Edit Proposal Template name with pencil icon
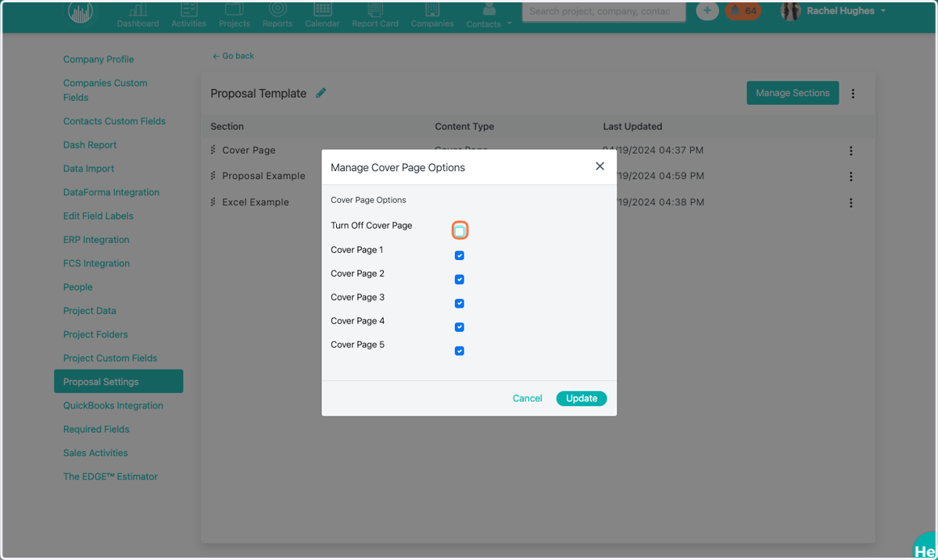The image size is (938, 560). point(320,93)
